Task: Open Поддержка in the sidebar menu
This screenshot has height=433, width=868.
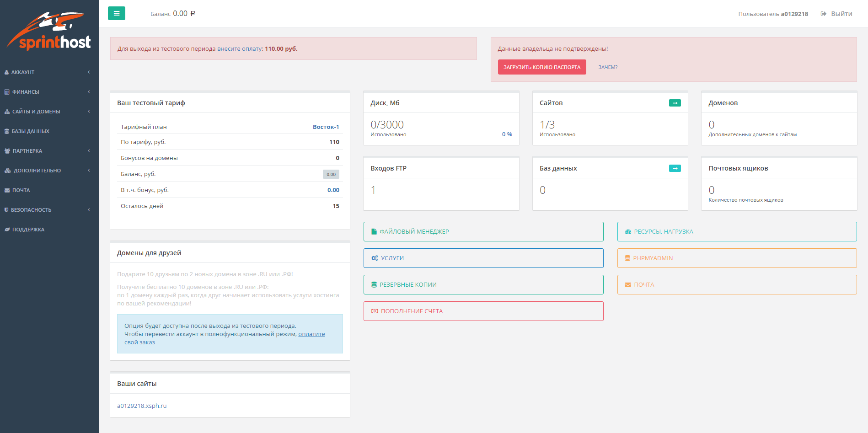Action: (x=28, y=230)
